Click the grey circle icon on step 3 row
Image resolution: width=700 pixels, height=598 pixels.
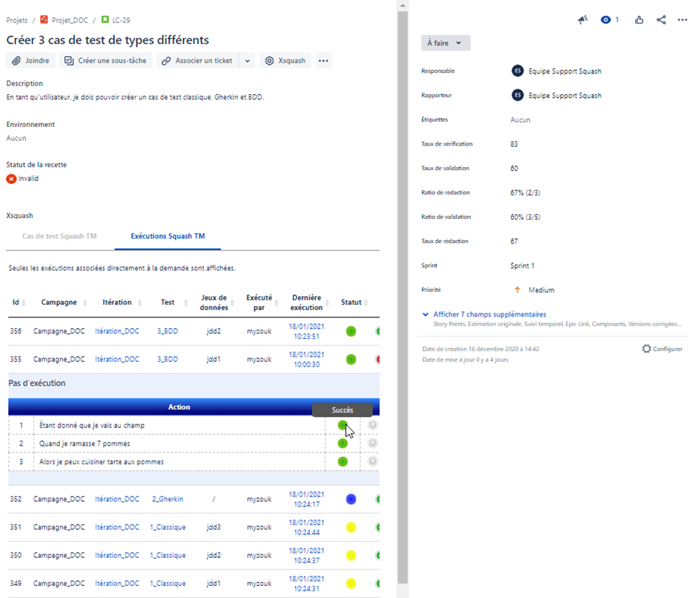372,461
